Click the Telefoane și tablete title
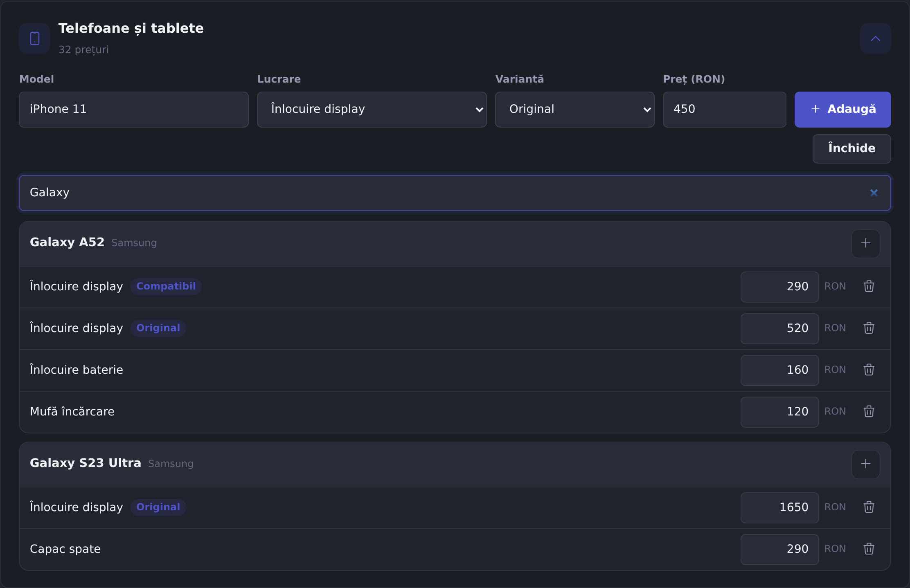Viewport: 910px width, 588px height. coord(131,29)
